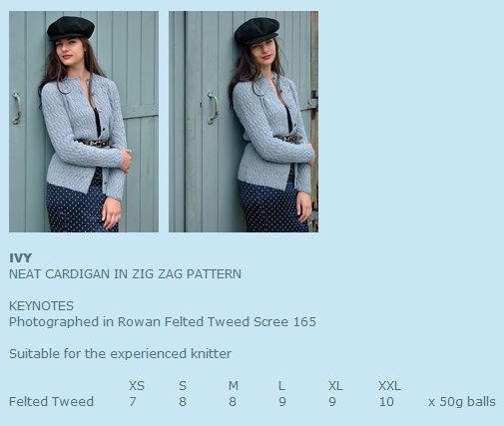
Task: Click the Rowan Felted Tweed Scree 165 line
Action: point(163,322)
